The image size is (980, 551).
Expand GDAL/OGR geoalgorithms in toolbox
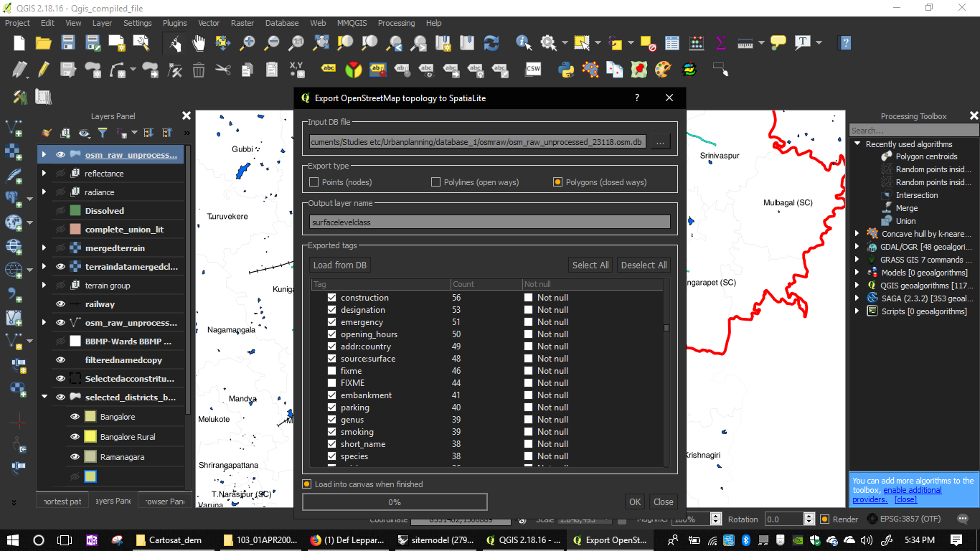pyautogui.click(x=857, y=247)
